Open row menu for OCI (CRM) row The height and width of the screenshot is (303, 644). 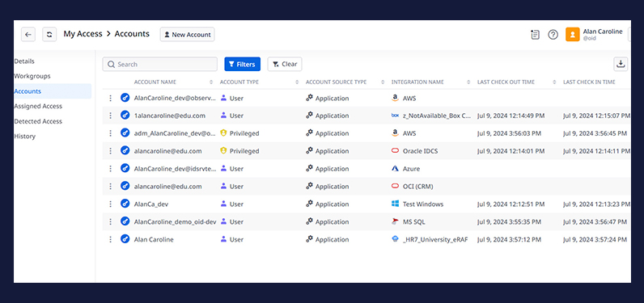click(110, 186)
